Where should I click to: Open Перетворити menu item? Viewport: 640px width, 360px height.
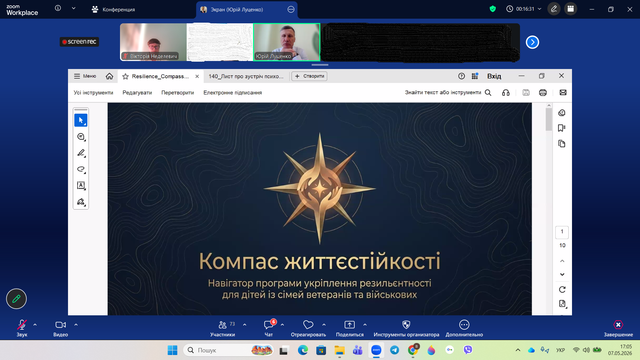coord(178,93)
